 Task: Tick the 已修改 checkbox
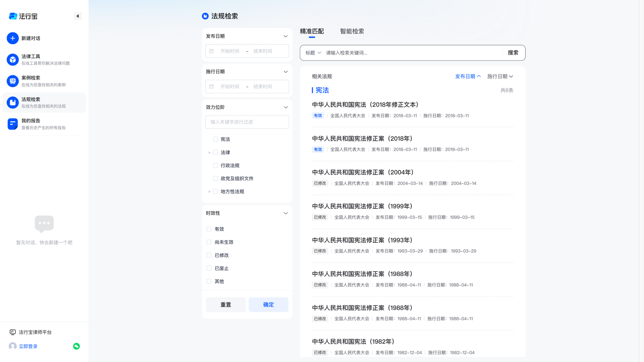coord(209,255)
